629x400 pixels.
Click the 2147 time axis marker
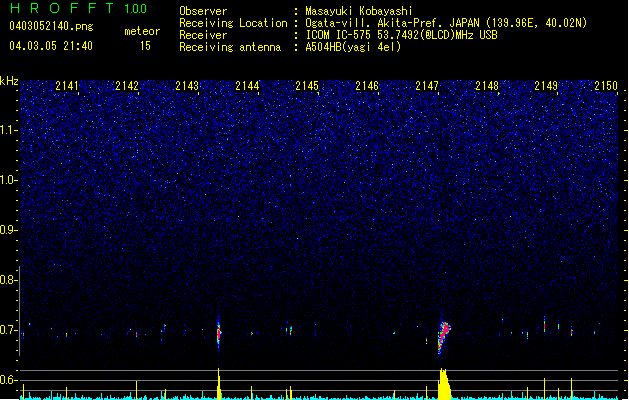[x=427, y=85]
